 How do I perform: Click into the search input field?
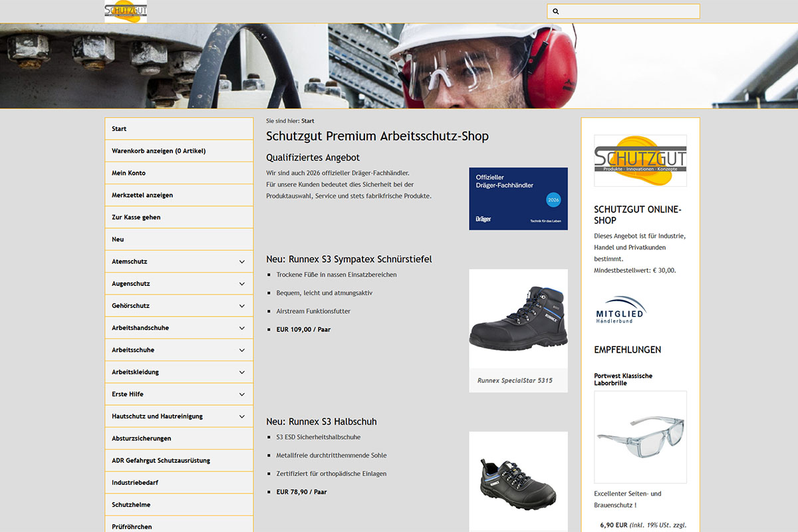point(623,11)
